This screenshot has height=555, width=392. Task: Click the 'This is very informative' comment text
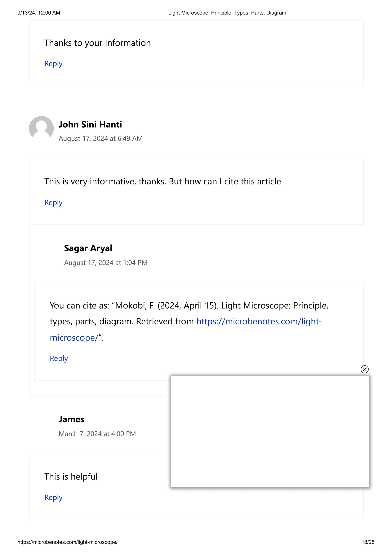(x=163, y=181)
